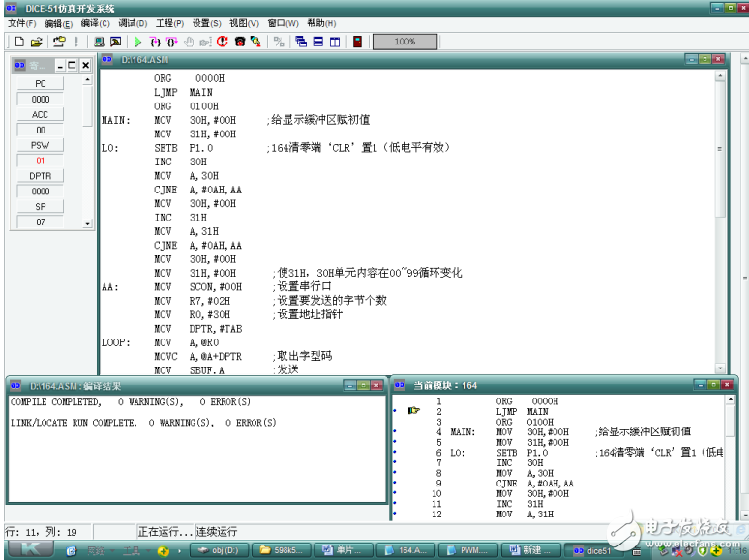
Task: Click the PSW register button
Action: [41, 145]
